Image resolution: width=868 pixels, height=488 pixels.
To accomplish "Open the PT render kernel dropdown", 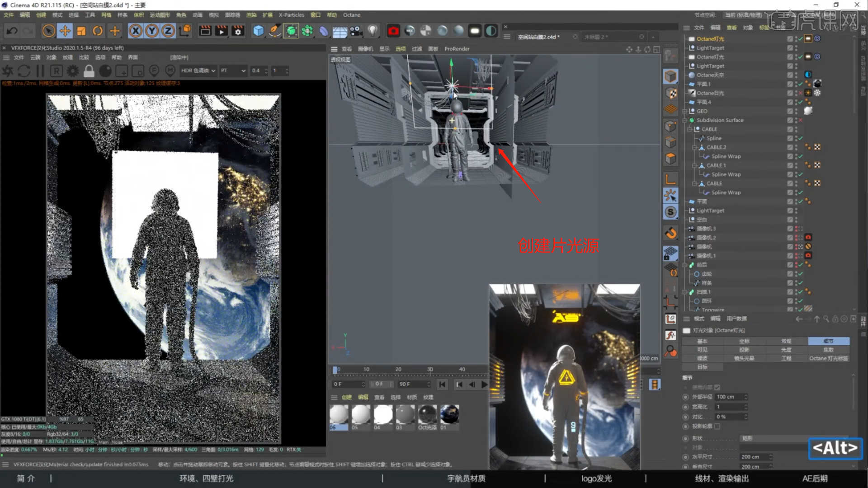I will pyautogui.click(x=233, y=70).
